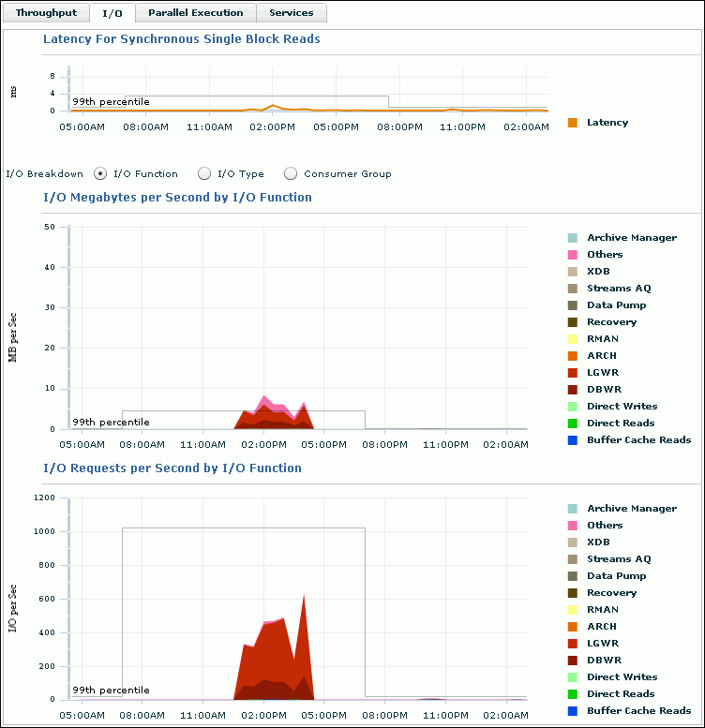Click Buffer Cache Reads swatch in Megabytes legend
The image size is (705, 728).
tap(572, 440)
